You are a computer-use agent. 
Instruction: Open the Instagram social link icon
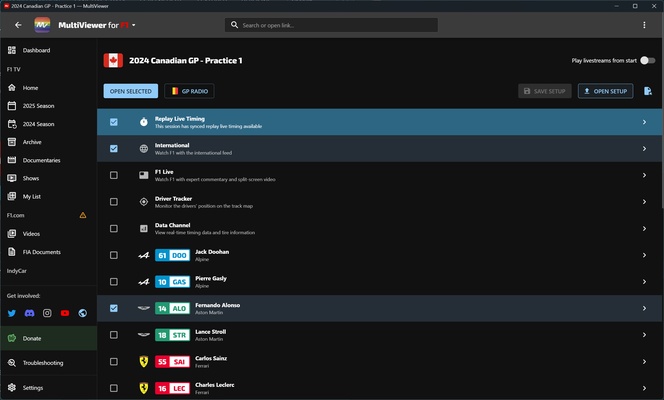tap(47, 313)
